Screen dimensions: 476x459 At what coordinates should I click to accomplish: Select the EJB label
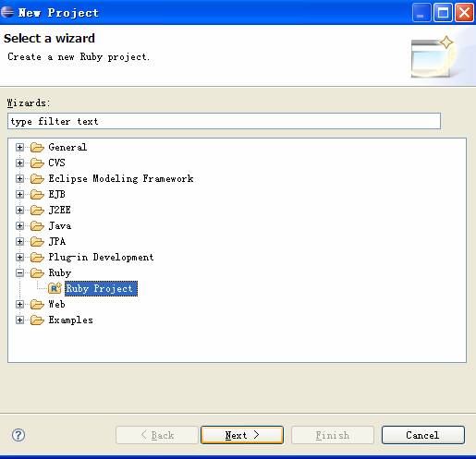(57, 195)
